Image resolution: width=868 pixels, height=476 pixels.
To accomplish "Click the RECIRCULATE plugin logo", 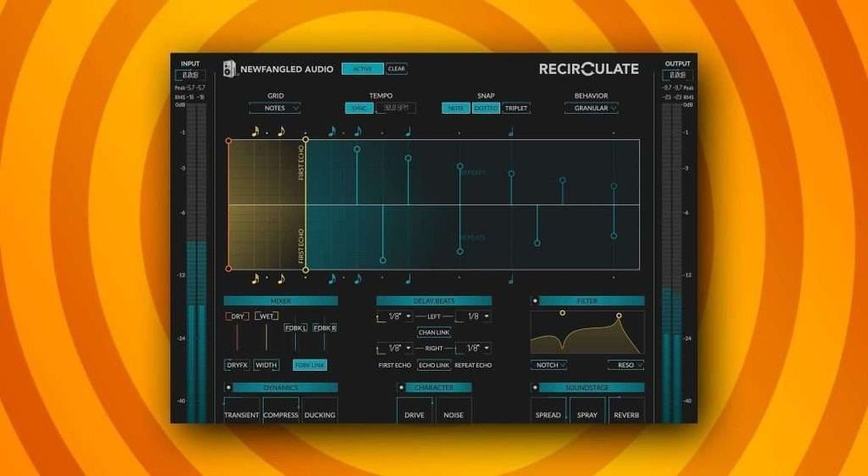I will (x=589, y=69).
